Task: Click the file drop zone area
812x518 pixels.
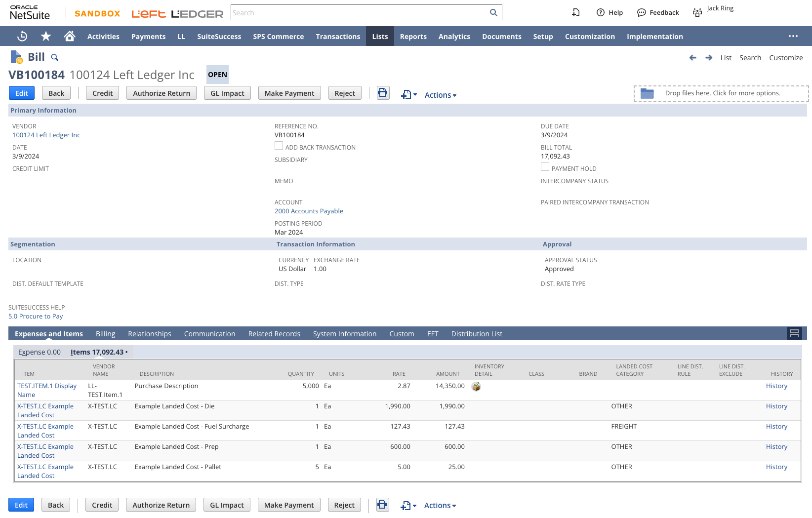Action: [721, 93]
